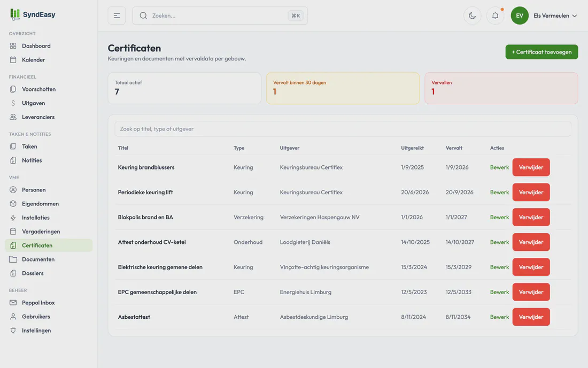Click the Dossiers file icon

[x=13, y=273]
